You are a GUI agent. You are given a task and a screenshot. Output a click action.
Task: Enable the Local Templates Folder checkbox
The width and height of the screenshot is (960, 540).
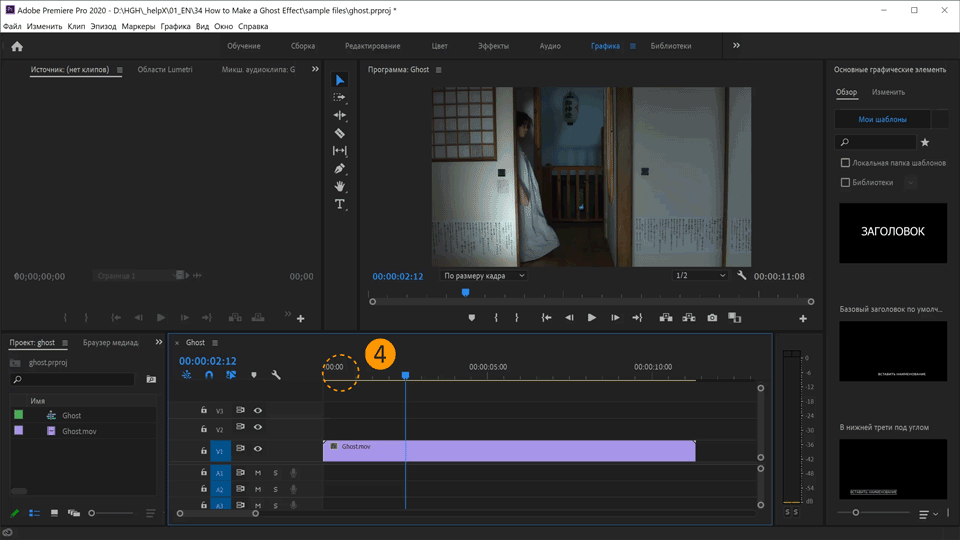point(845,163)
